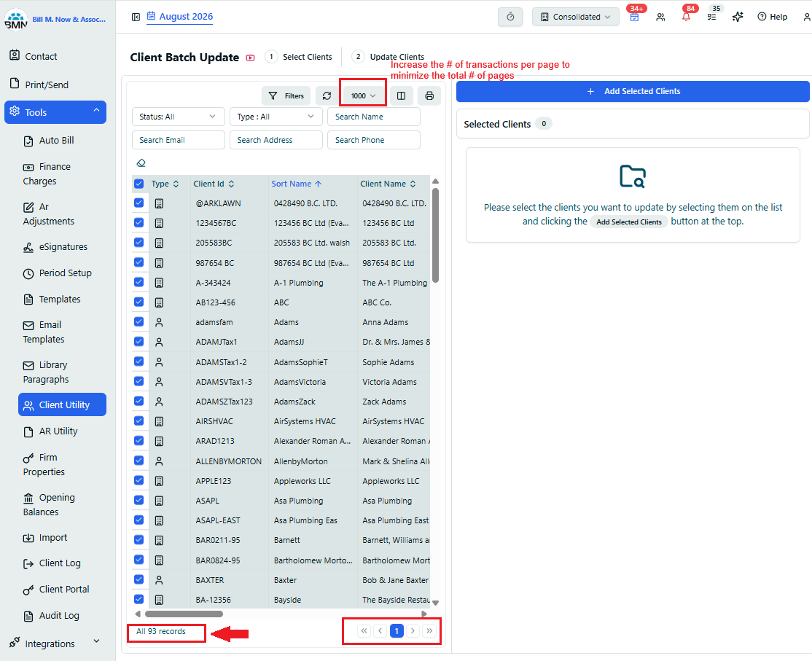Screen dimensions: 812x661
Task: Open eSignatures tool
Action: (x=56, y=247)
